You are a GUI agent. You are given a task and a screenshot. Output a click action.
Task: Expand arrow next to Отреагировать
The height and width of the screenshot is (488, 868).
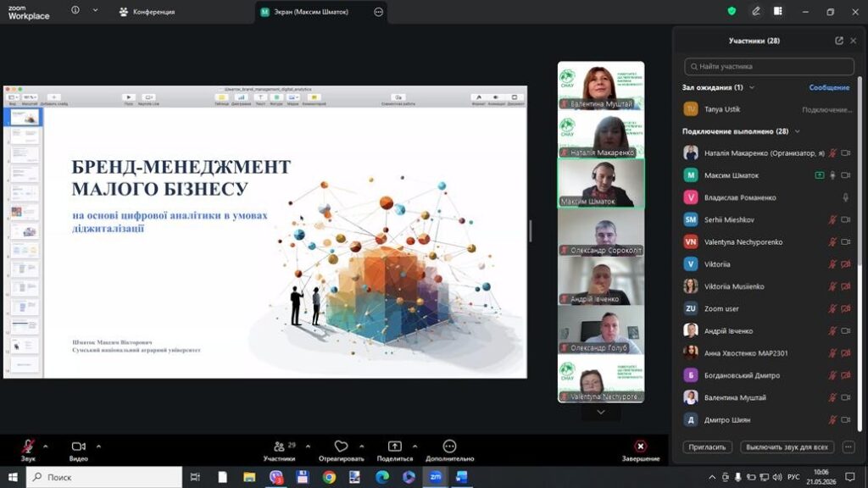[x=361, y=446]
